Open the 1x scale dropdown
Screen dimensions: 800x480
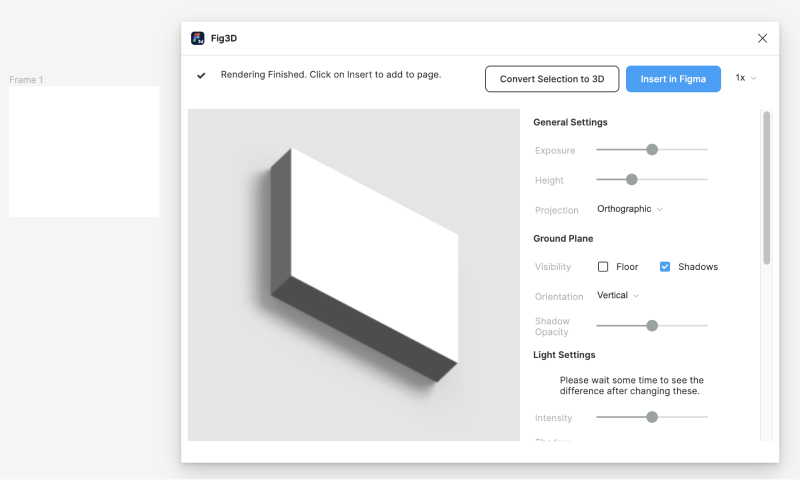746,78
